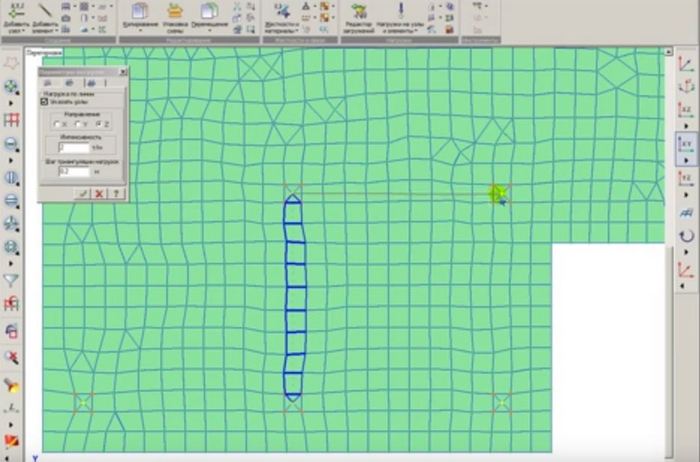Confirm load with green checkmark button
This screenshot has height=462, width=700.
coord(82,193)
